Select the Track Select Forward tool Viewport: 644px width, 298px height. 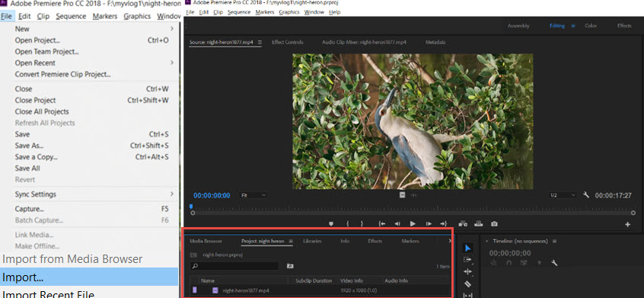(468, 260)
